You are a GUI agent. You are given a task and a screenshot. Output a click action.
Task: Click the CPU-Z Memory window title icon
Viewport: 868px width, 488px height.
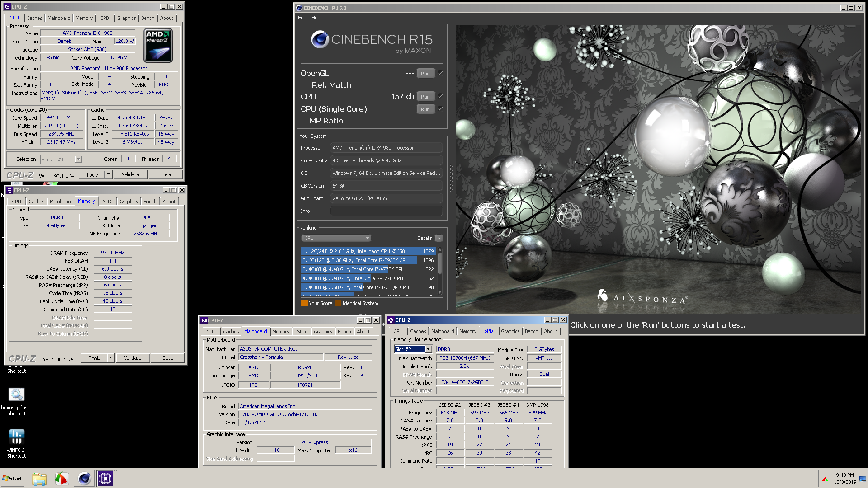(x=9, y=190)
